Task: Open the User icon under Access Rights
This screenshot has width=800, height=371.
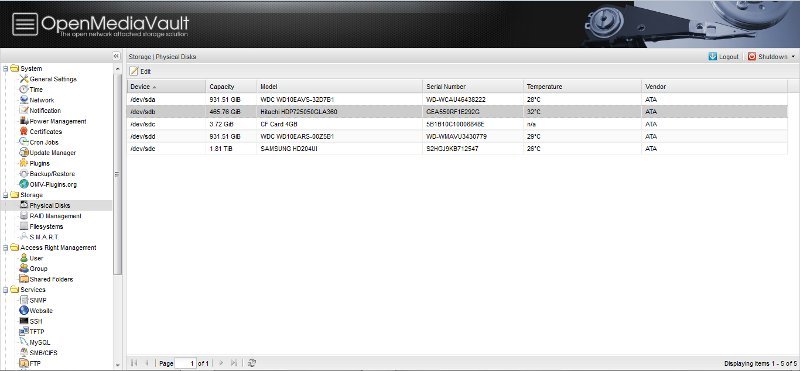Action: click(23, 258)
